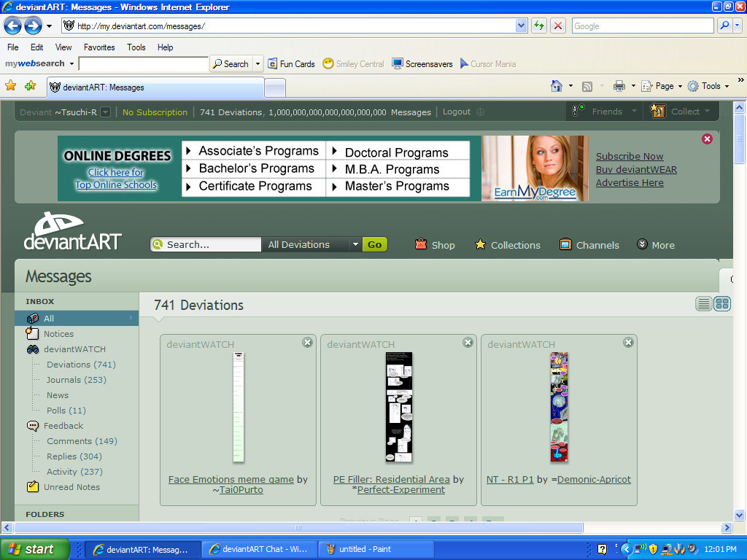Click the RSS feeds icon

587,86
